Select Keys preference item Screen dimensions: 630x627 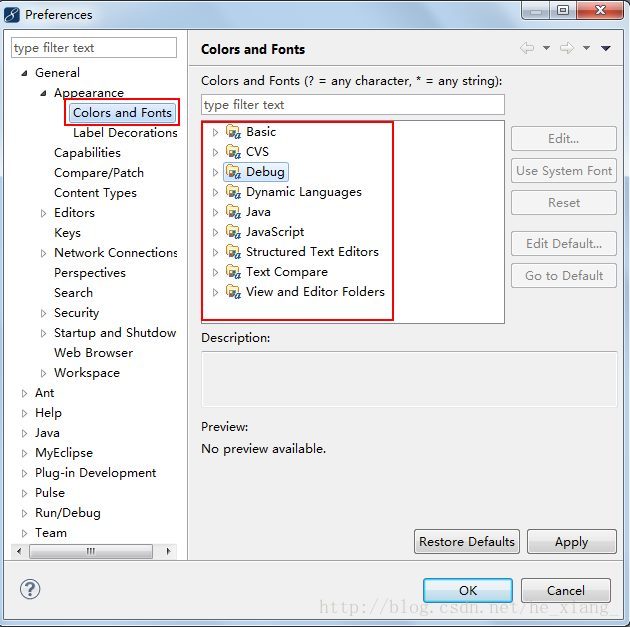pyautogui.click(x=67, y=233)
